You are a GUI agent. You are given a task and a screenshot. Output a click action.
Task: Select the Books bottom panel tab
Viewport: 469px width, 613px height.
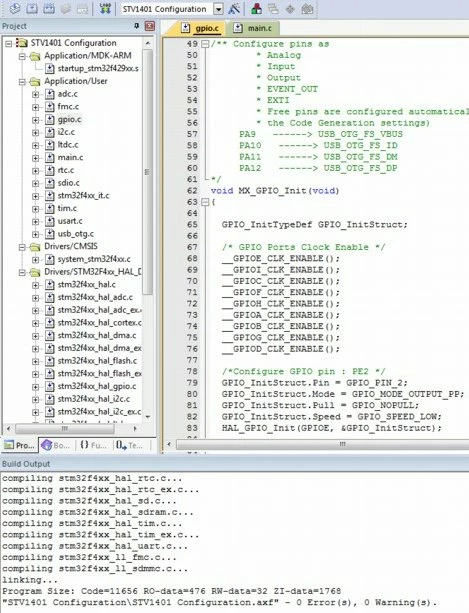(57, 445)
